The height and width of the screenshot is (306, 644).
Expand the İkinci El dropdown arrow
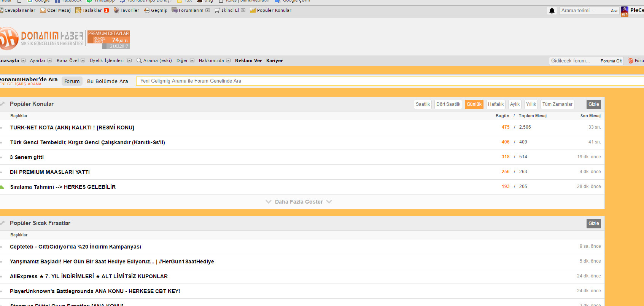[x=243, y=10]
